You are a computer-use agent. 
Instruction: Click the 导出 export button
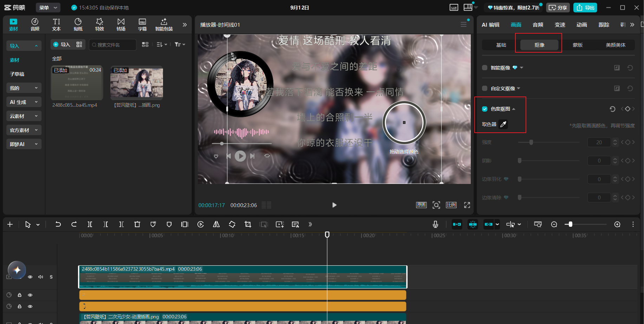coord(585,7)
